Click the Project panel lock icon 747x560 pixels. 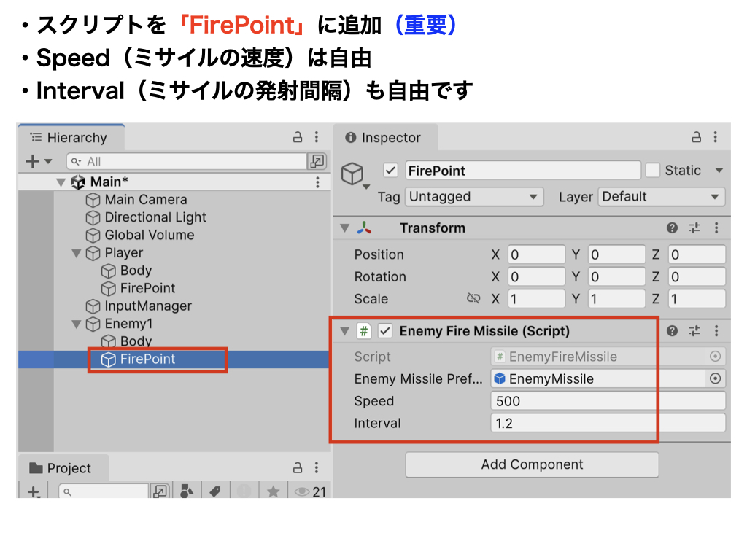[298, 468]
